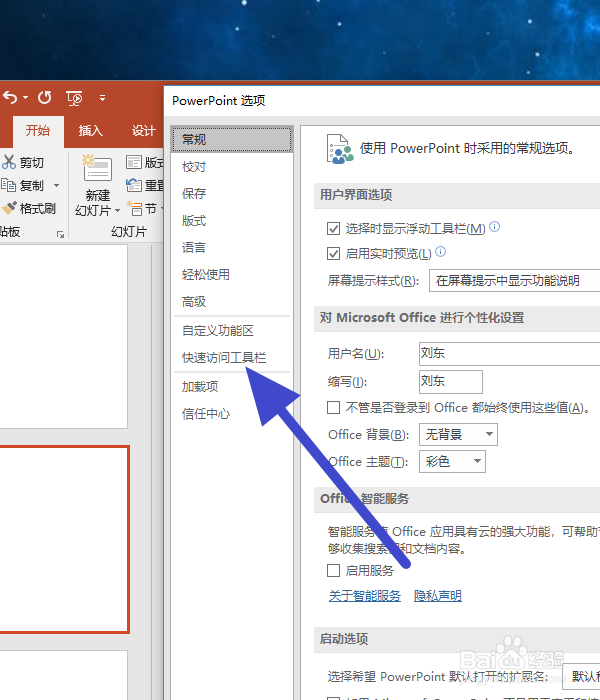The image size is (600, 700).
Task: Click the 新建幻灯片 new slide icon
Action: coord(97,169)
